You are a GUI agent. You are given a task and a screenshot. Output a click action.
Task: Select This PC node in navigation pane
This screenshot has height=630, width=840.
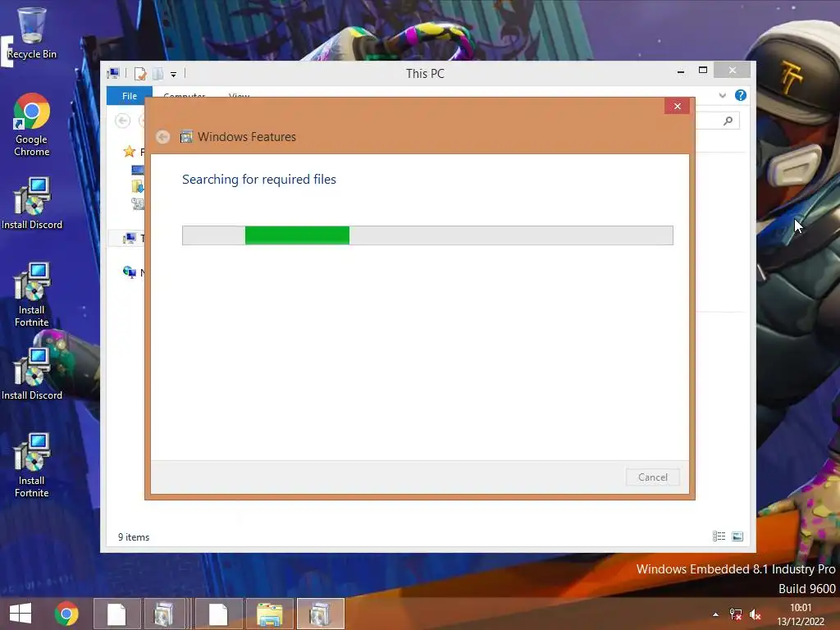(x=129, y=238)
